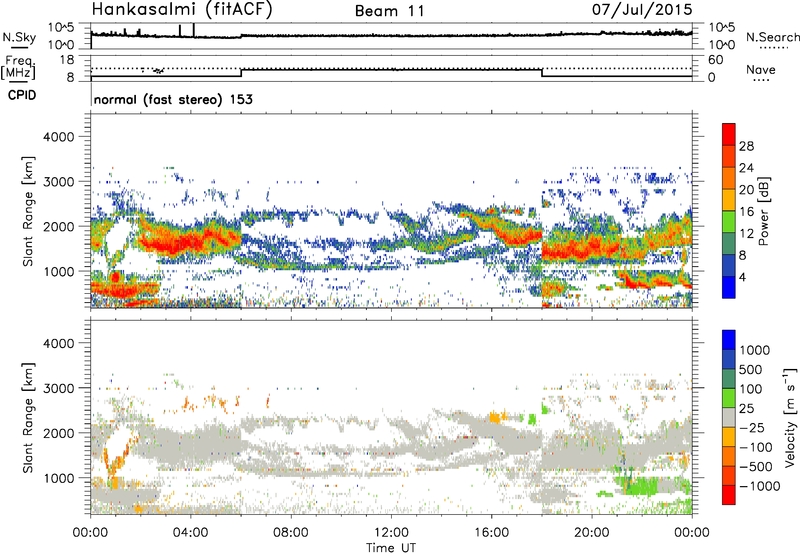Click the '−25' value on velocity colorbar
The image size is (800, 554).
click(x=752, y=427)
